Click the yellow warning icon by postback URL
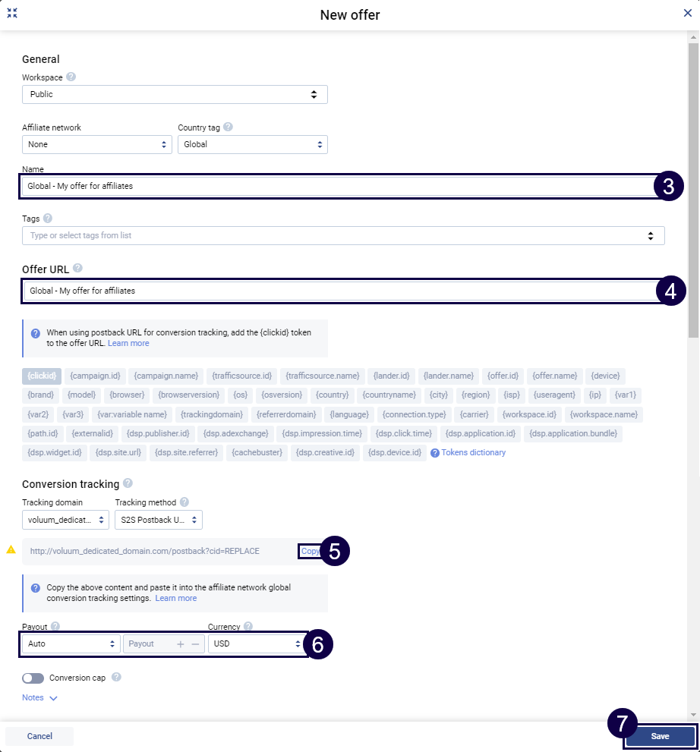Screen dimensions: 700x752 (11, 550)
